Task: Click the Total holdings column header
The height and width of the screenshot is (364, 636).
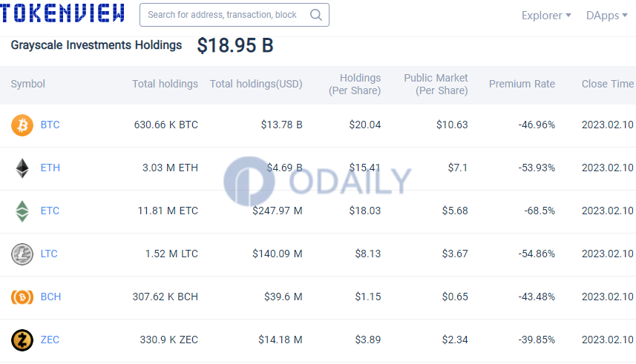Action: tap(165, 84)
